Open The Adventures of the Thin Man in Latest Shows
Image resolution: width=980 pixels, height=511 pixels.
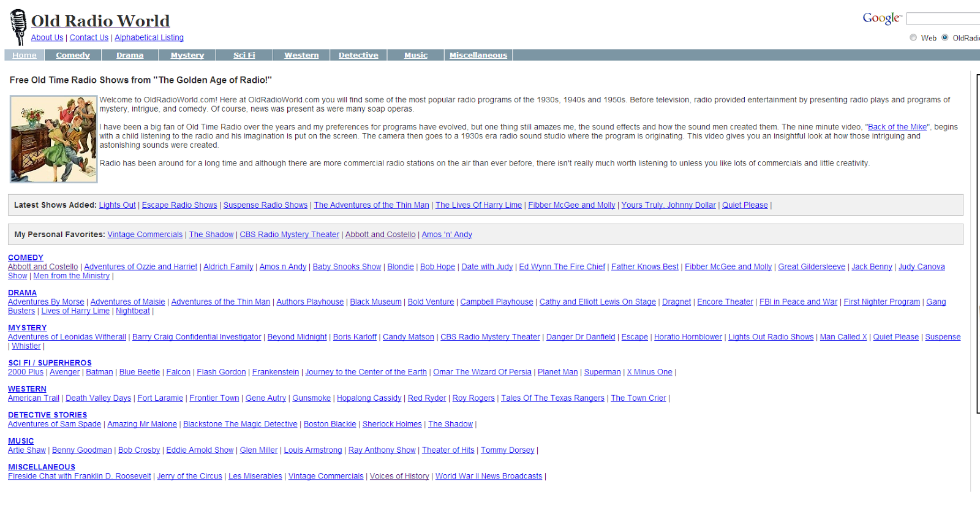[x=372, y=205]
